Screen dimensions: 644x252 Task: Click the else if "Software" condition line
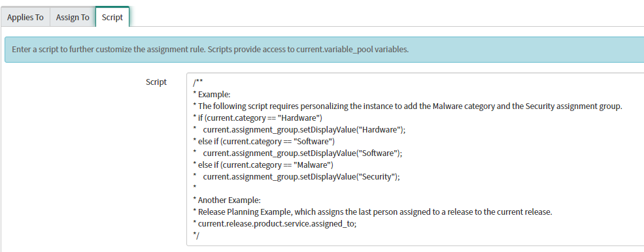coord(263,142)
